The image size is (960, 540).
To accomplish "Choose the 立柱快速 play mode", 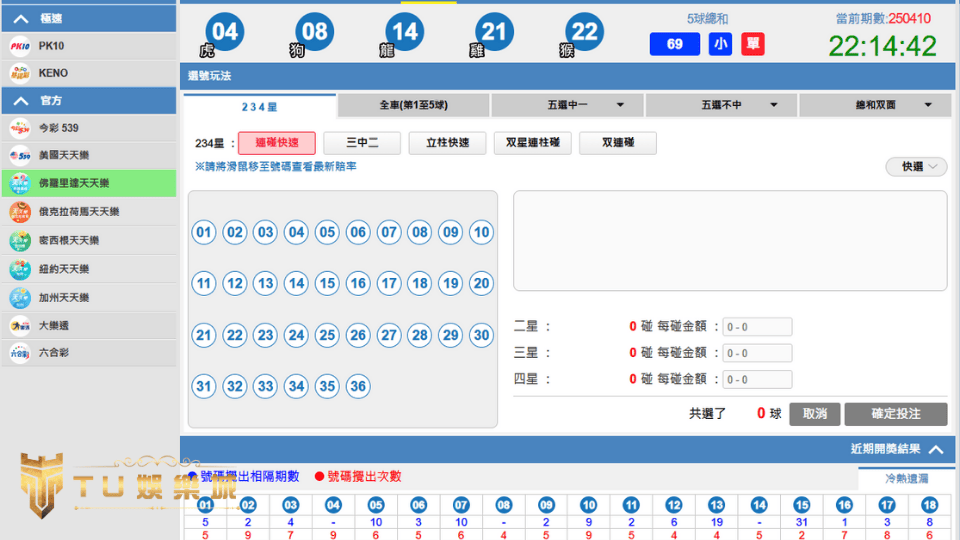I will click(448, 143).
